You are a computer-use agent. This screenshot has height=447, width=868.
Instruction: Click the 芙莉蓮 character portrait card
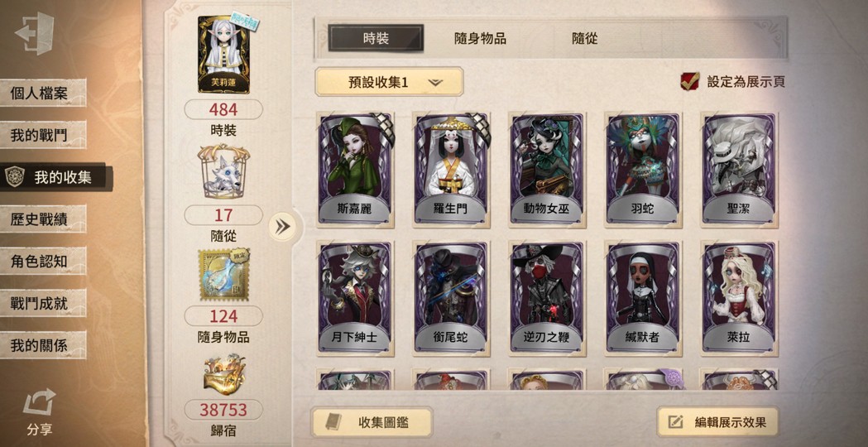tap(223, 55)
